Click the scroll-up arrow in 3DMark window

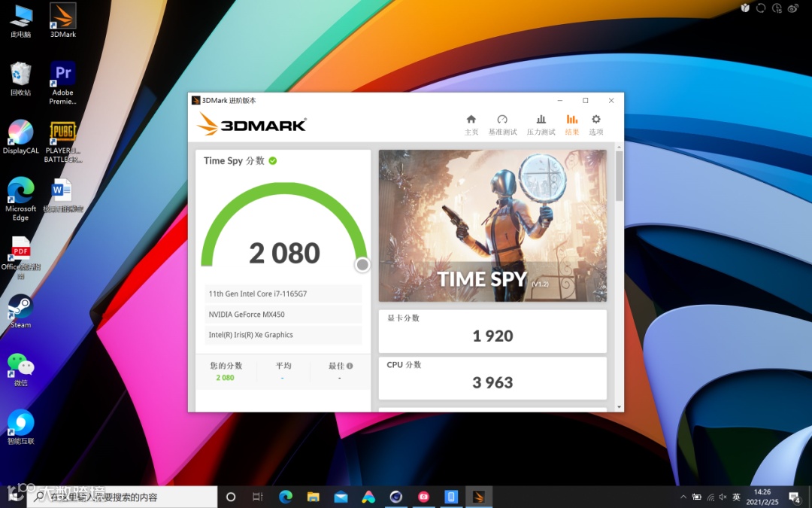point(619,148)
